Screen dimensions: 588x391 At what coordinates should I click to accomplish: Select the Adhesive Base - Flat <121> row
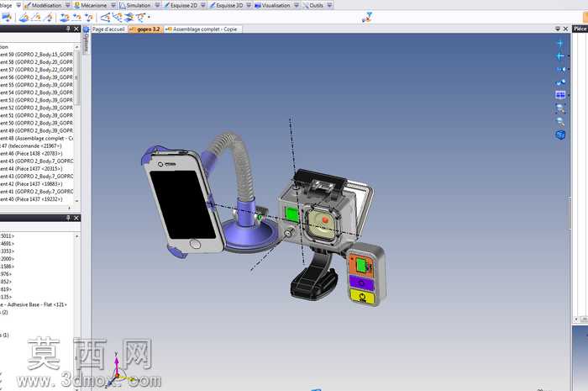pyautogui.click(x=34, y=304)
